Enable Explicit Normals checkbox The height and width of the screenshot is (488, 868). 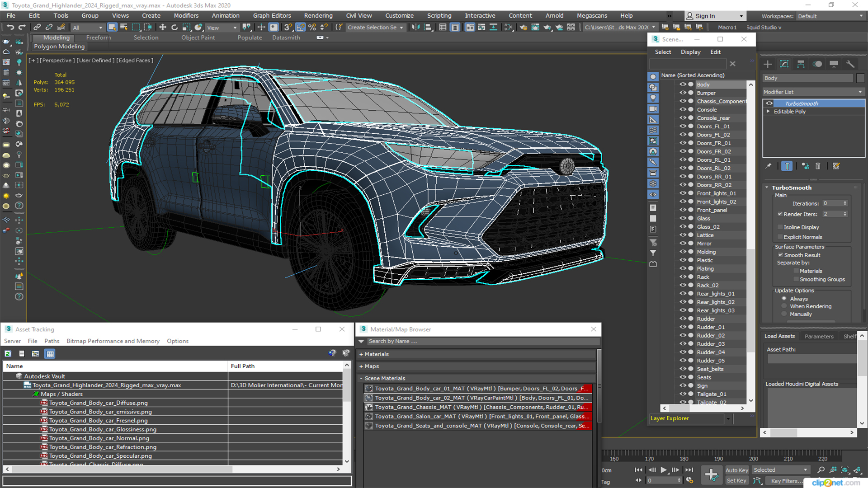(780, 237)
